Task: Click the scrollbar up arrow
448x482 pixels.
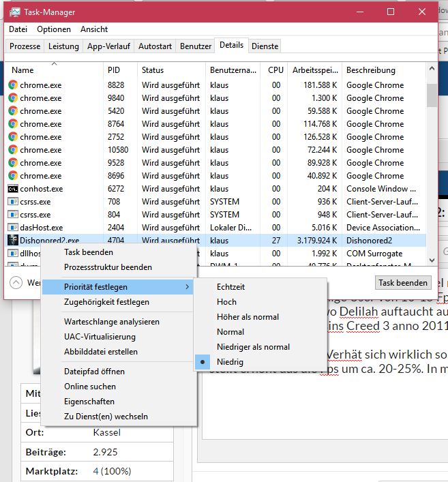Action: tap(432, 69)
